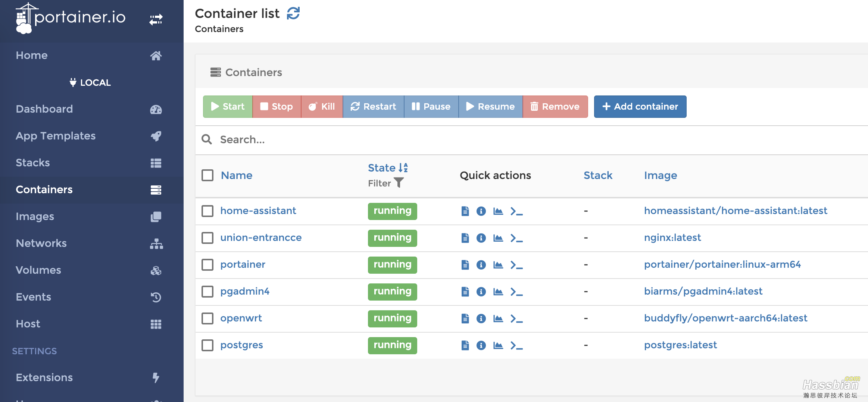
Task: Select the pgadmin4 container checkbox
Action: [207, 292]
